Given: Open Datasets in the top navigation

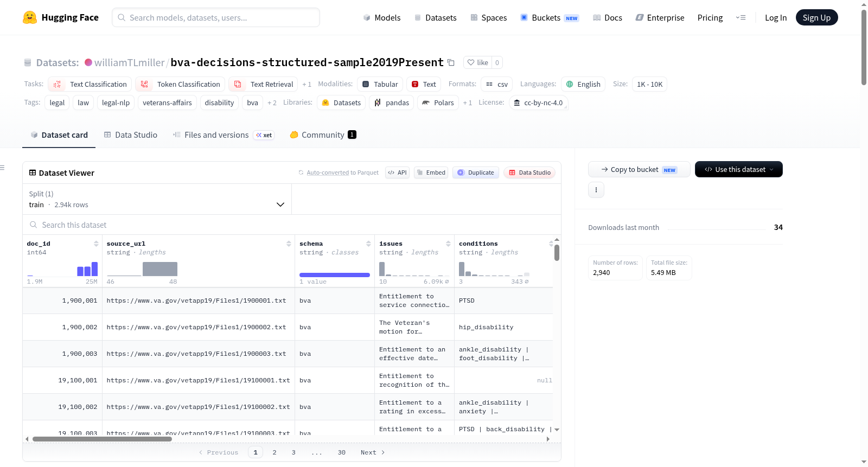Looking at the screenshot, I should [x=435, y=17].
